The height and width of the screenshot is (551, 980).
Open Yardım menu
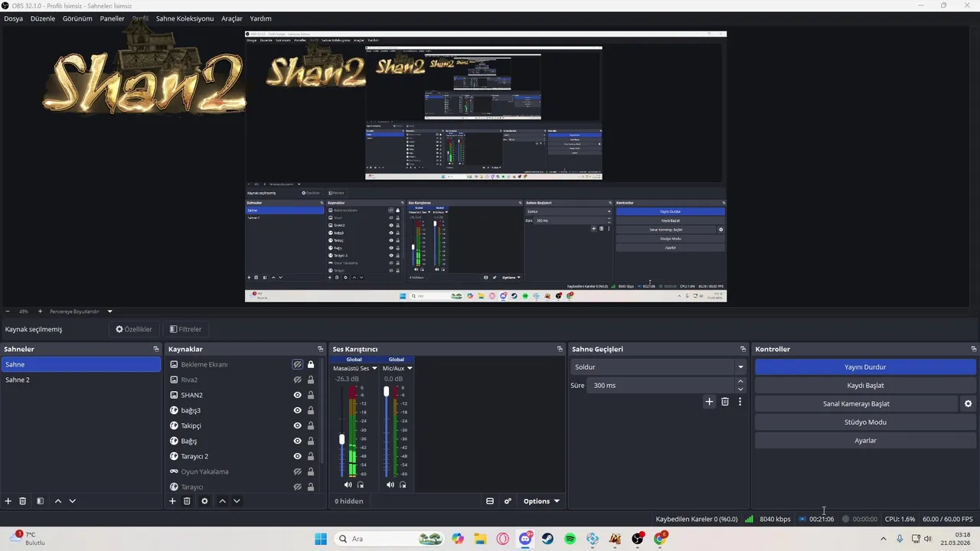(x=260, y=18)
